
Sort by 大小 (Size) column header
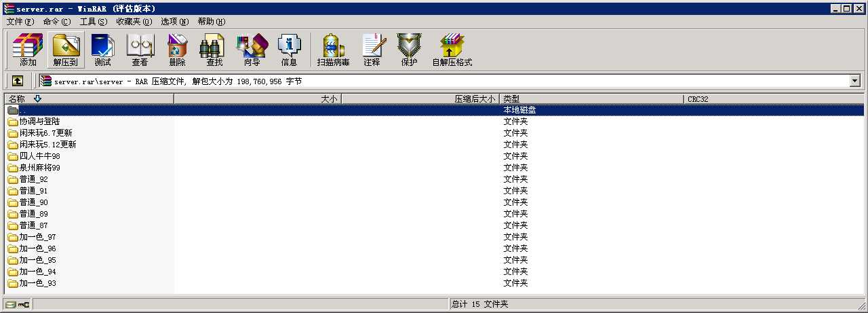click(x=258, y=98)
